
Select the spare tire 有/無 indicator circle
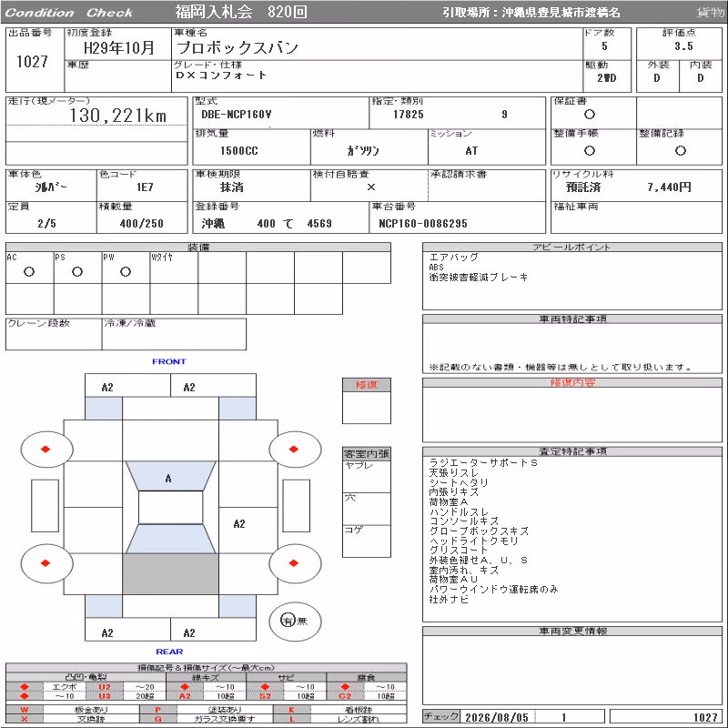[x=295, y=622]
